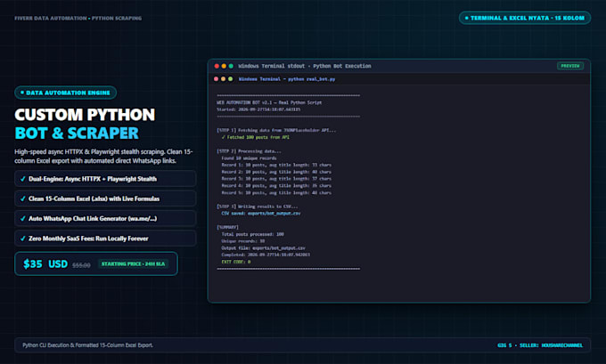Screen dimensions: 606x364
Task: Click the FIVERR DATA AUTOMATION header text
Action: coord(78,18)
